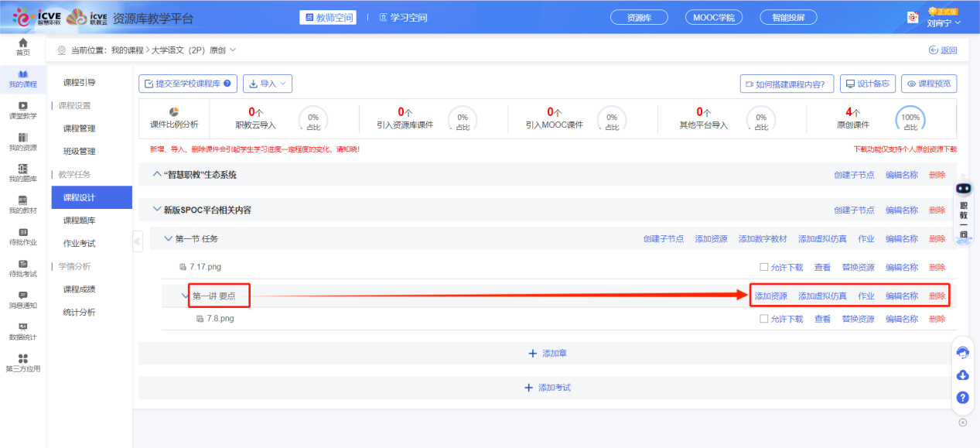Open 待批作业 sidebar icon

point(23,236)
